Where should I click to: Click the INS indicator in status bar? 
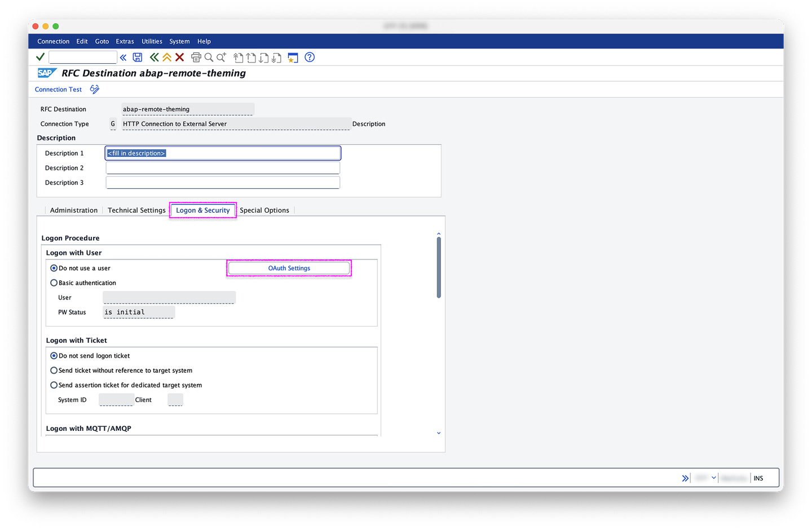pyautogui.click(x=758, y=478)
